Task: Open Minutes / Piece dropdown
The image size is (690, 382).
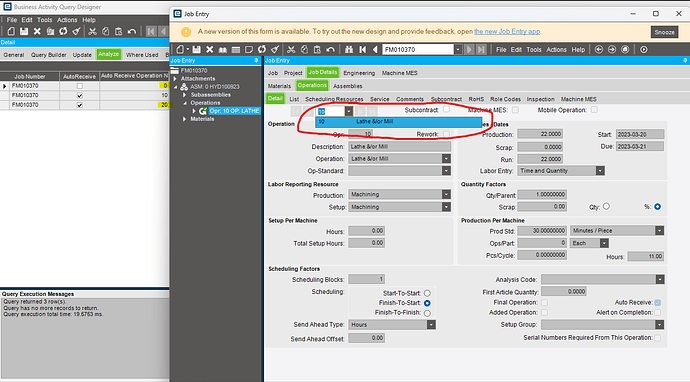Action: [x=659, y=231]
